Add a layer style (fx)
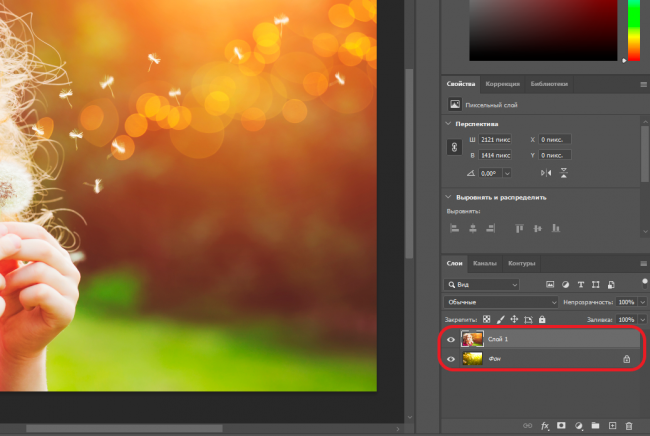650x436 pixels. coord(545,426)
